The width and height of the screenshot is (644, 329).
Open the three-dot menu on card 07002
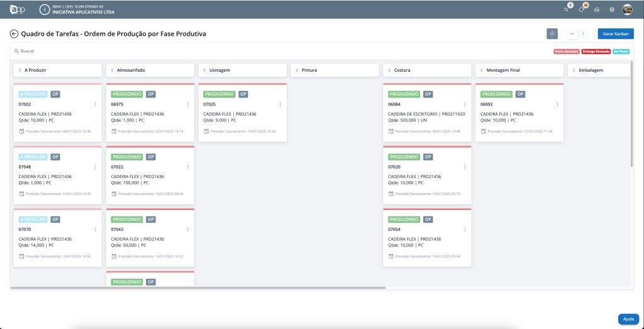(x=96, y=104)
